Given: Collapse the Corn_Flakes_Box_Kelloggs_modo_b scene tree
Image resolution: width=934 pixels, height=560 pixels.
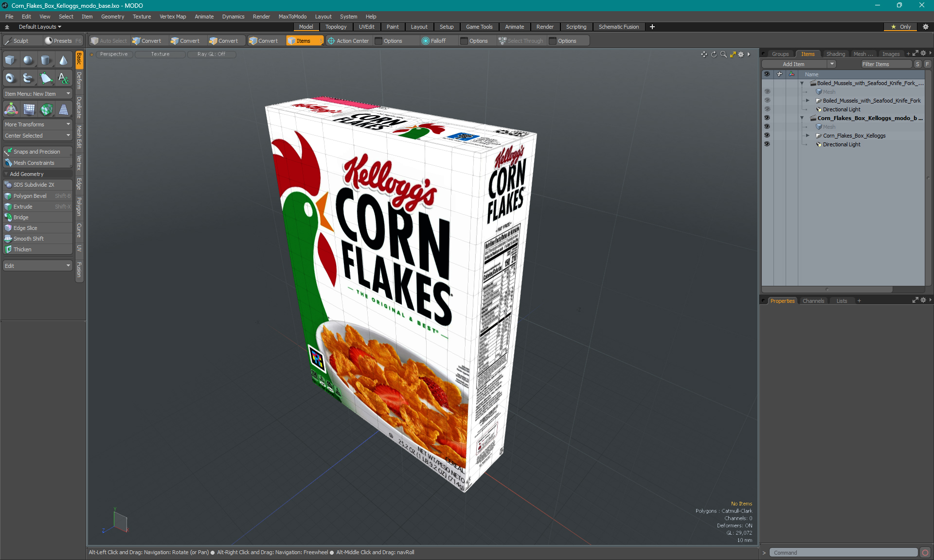Looking at the screenshot, I should [802, 118].
